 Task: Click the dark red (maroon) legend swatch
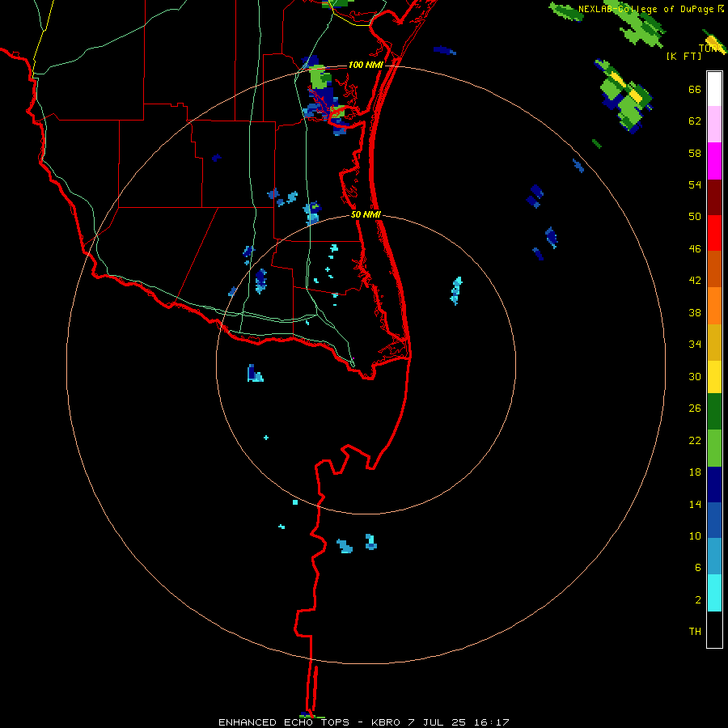(714, 197)
